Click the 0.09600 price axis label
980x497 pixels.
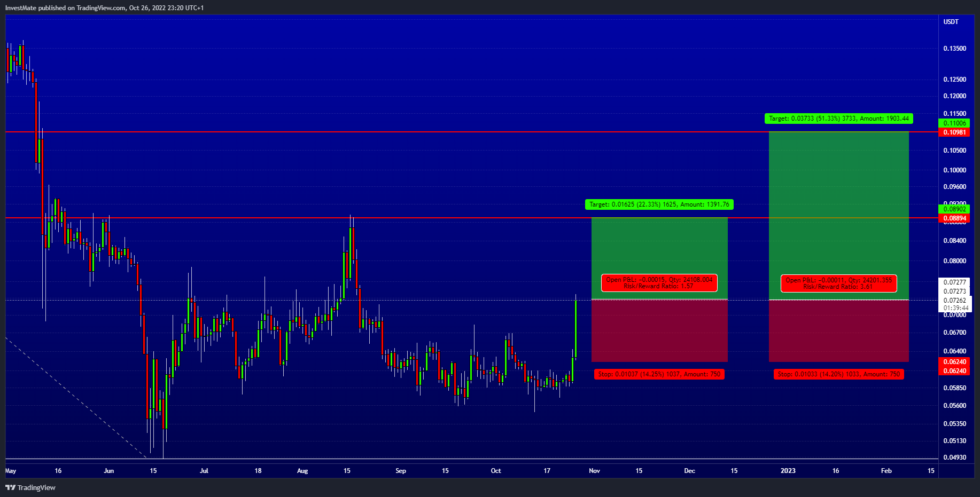pyautogui.click(x=954, y=187)
